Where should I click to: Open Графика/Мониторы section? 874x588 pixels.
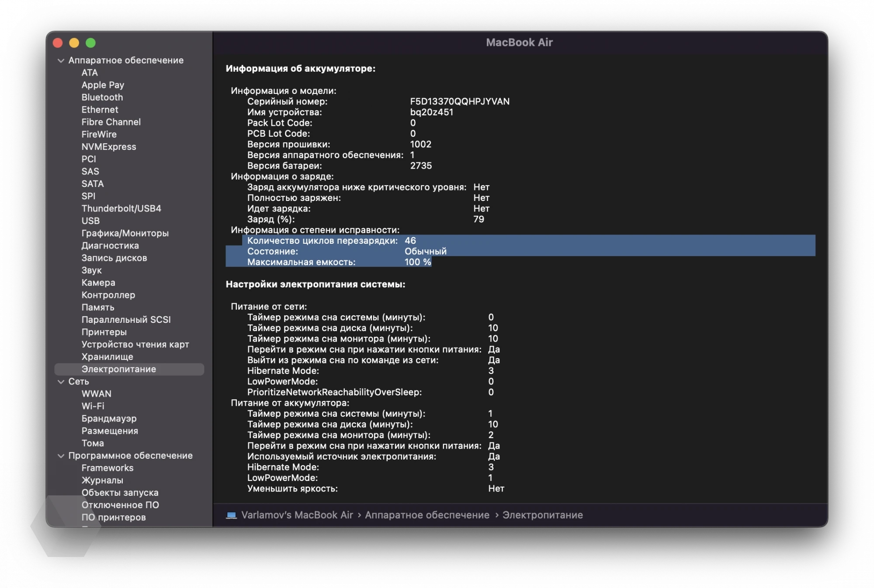125,233
